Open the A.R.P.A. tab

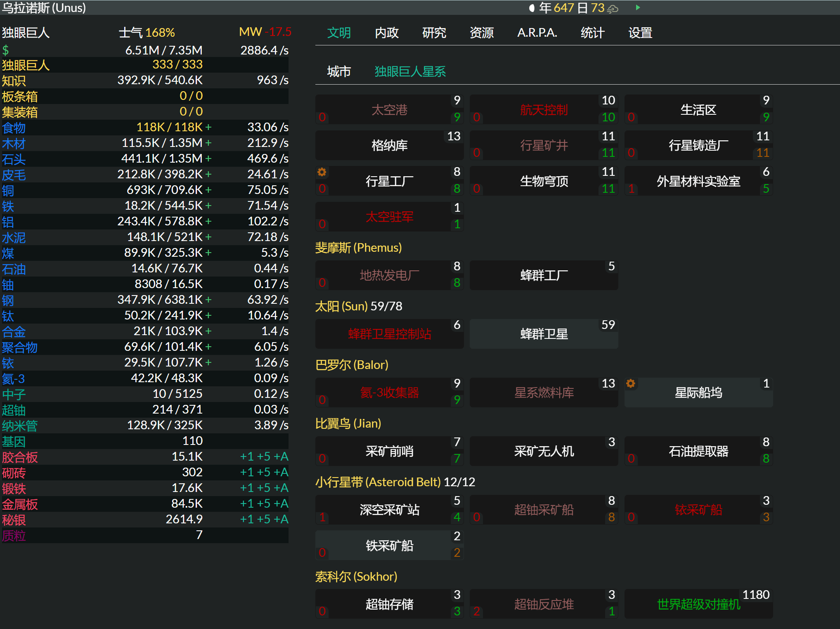coord(537,33)
